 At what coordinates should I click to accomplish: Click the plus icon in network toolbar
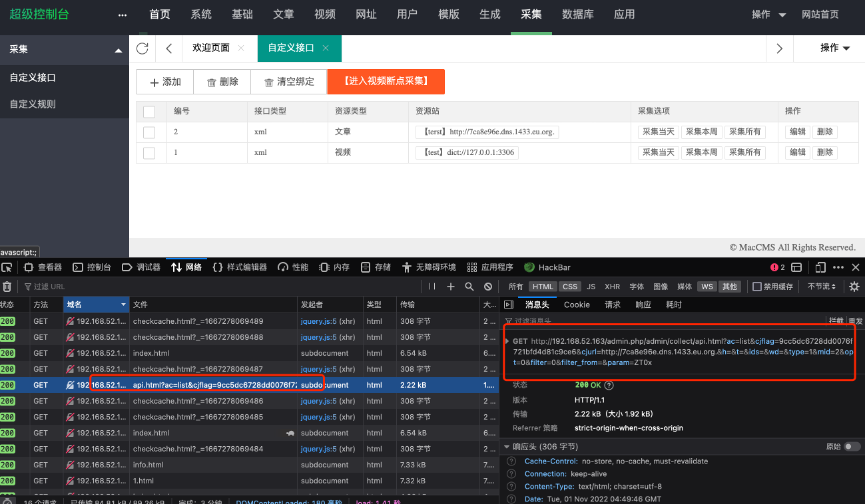coord(451,287)
